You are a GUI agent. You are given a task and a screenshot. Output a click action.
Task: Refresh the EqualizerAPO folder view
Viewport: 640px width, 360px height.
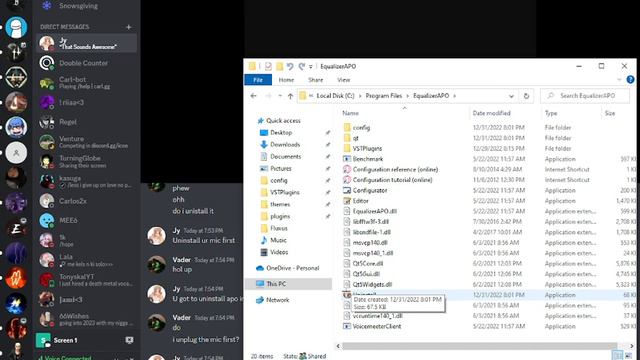point(526,96)
